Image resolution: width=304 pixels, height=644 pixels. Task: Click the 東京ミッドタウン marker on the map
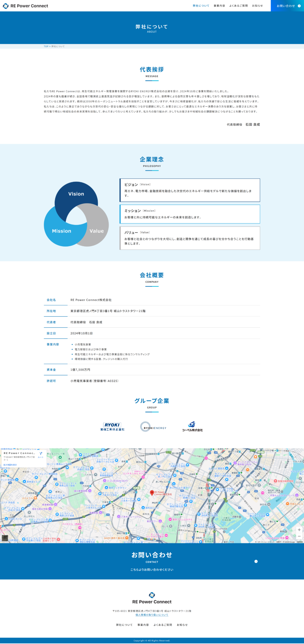[x=106, y=488]
